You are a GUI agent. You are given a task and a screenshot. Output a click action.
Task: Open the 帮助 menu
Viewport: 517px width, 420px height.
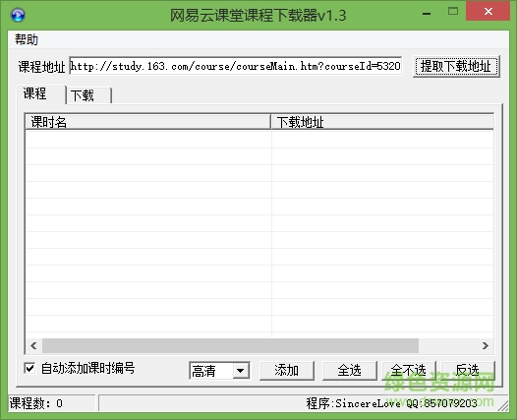(27, 40)
